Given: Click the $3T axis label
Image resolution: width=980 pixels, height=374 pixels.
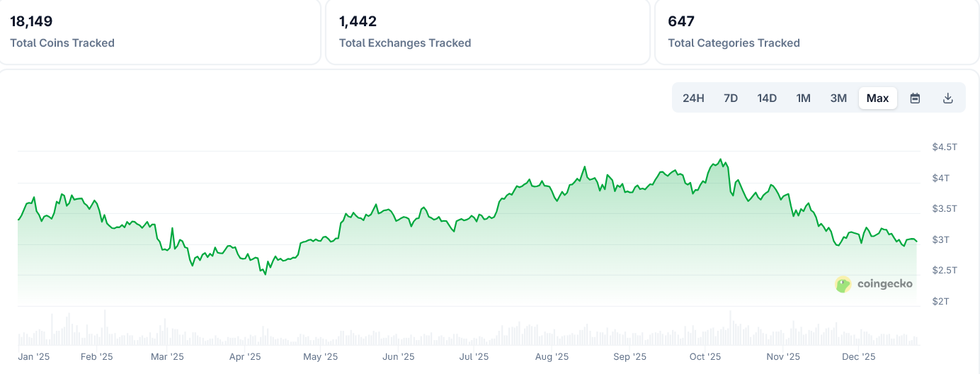Looking at the screenshot, I should coord(940,239).
